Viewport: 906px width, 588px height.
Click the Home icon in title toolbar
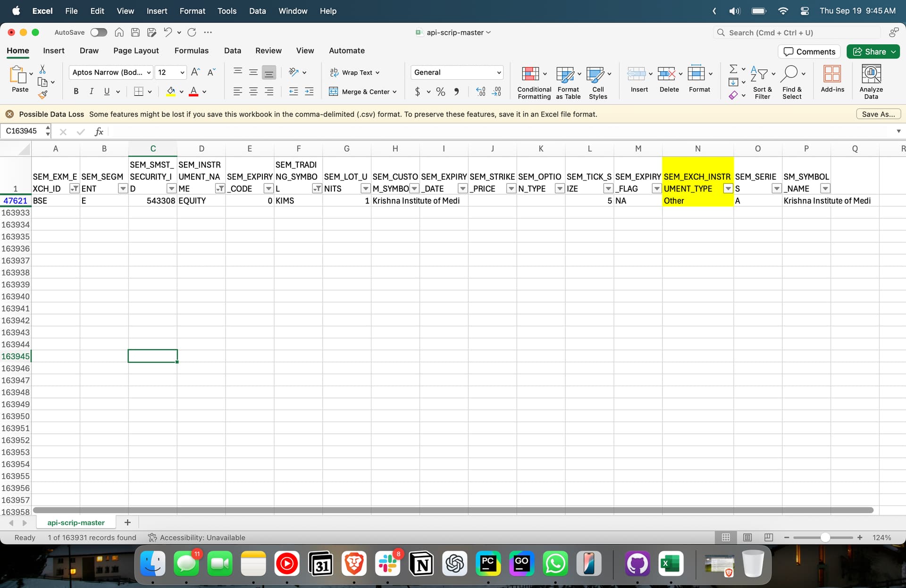pyautogui.click(x=119, y=32)
